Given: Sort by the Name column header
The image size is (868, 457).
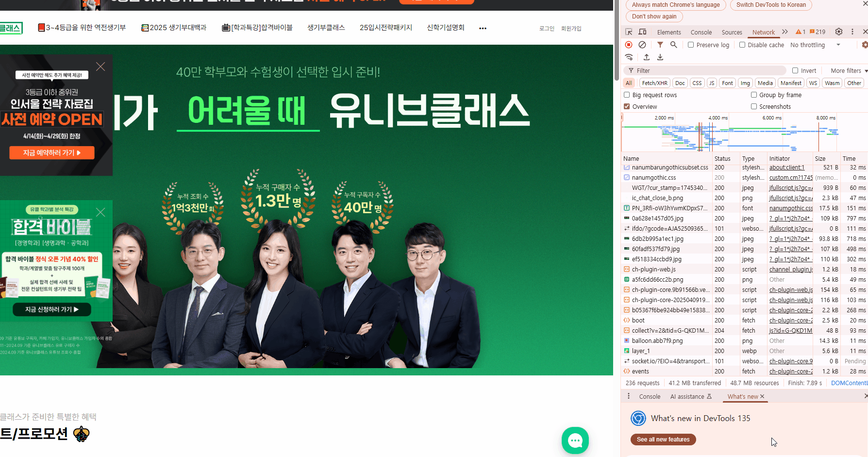Looking at the screenshot, I should (667, 158).
